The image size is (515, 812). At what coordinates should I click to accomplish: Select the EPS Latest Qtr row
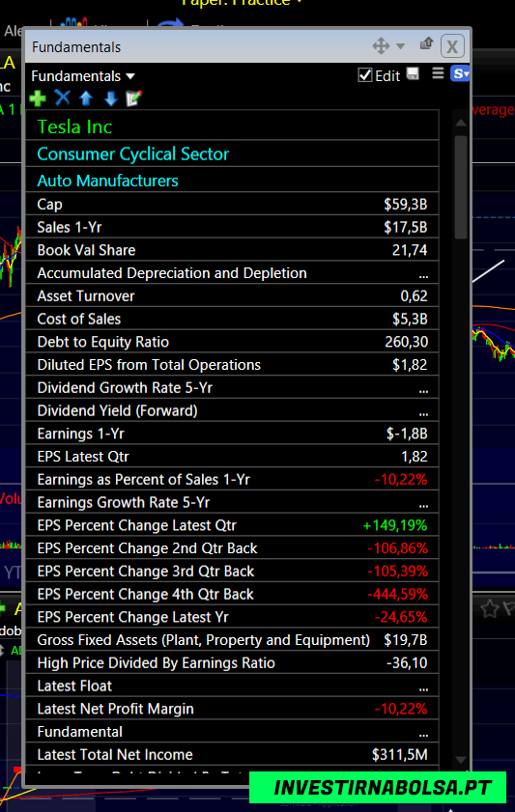232,457
